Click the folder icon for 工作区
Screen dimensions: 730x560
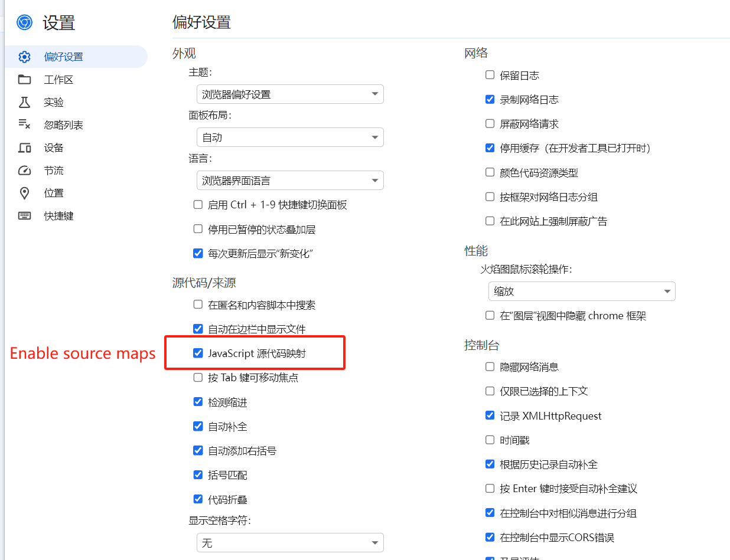[24, 80]
